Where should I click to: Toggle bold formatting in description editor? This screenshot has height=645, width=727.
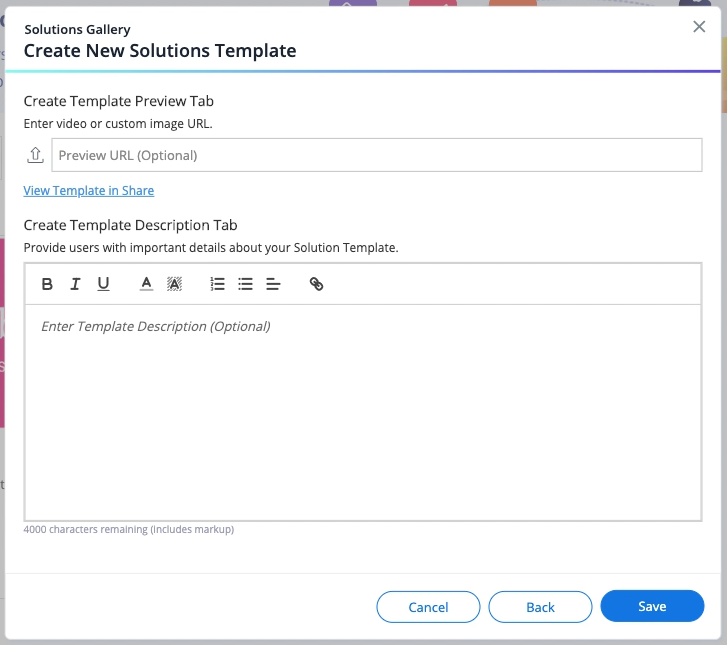[47, 284]
